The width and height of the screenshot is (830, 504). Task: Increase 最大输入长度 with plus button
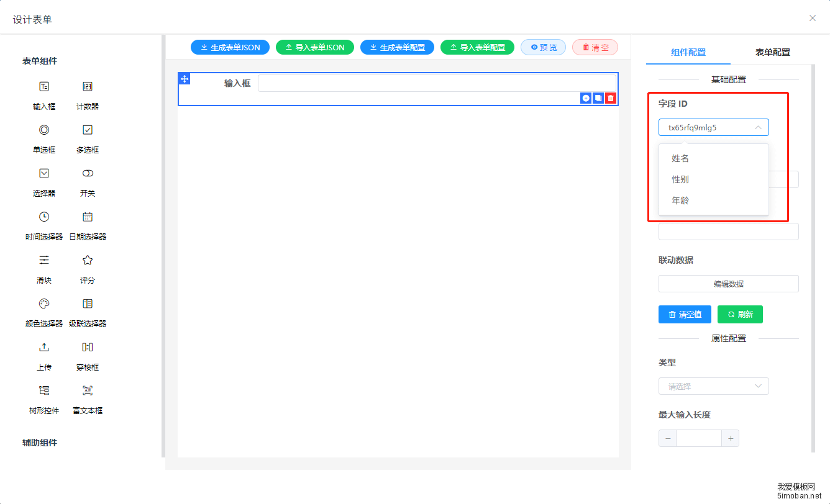coord(731,439)
